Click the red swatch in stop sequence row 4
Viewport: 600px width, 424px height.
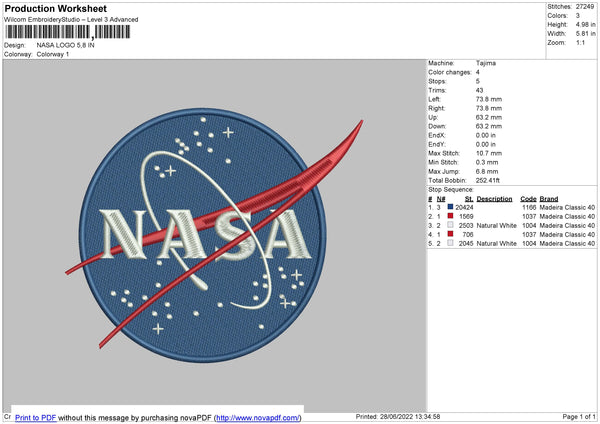click(450, 234)
